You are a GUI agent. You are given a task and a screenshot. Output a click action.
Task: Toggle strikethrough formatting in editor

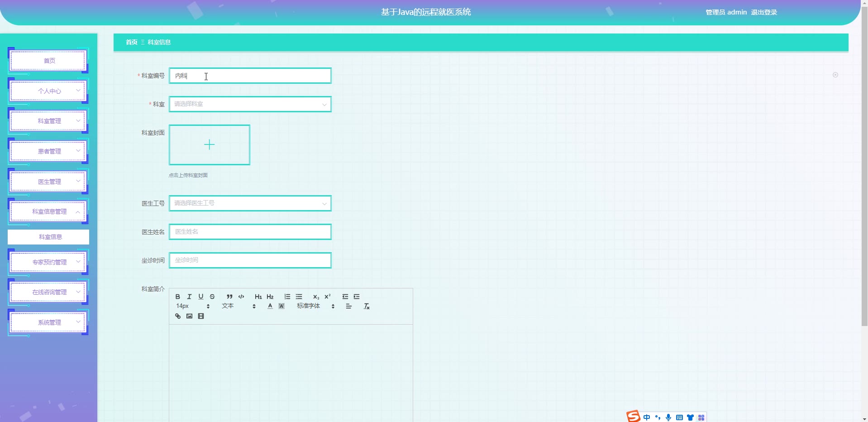coord(212,297)
